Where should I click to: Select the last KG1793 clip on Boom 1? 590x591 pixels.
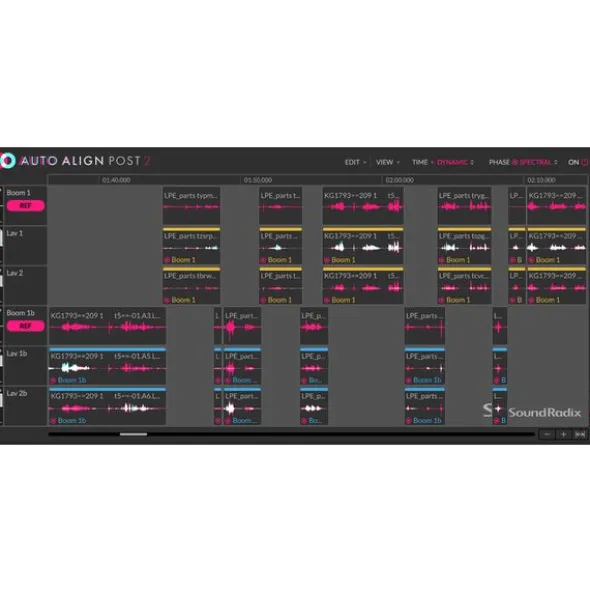point(556,205)
